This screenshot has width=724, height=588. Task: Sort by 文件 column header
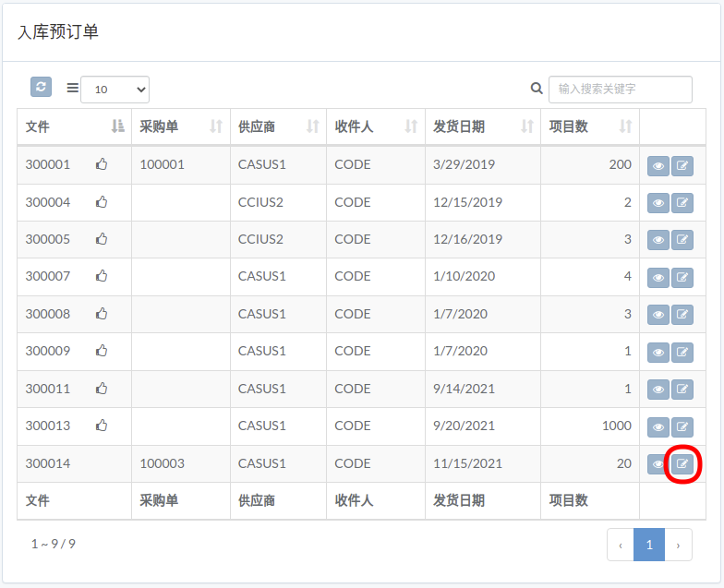click(74, 126)
